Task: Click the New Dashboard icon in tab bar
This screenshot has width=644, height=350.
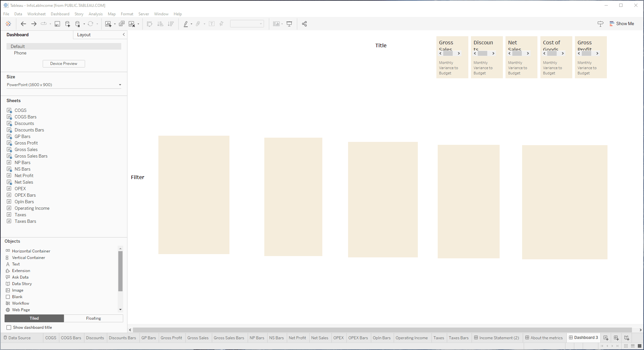Action: click(x=616, y=338)
